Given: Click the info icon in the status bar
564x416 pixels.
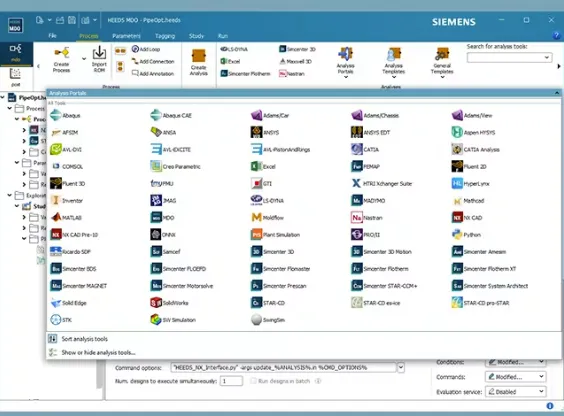Looking at the screenshot, I should [550, 406].
